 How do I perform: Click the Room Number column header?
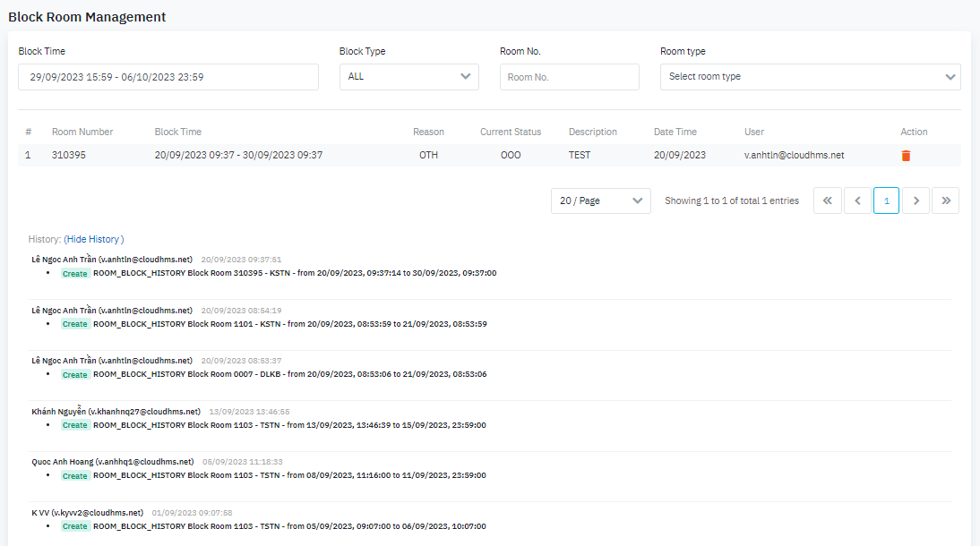click(x=82, y=132)
